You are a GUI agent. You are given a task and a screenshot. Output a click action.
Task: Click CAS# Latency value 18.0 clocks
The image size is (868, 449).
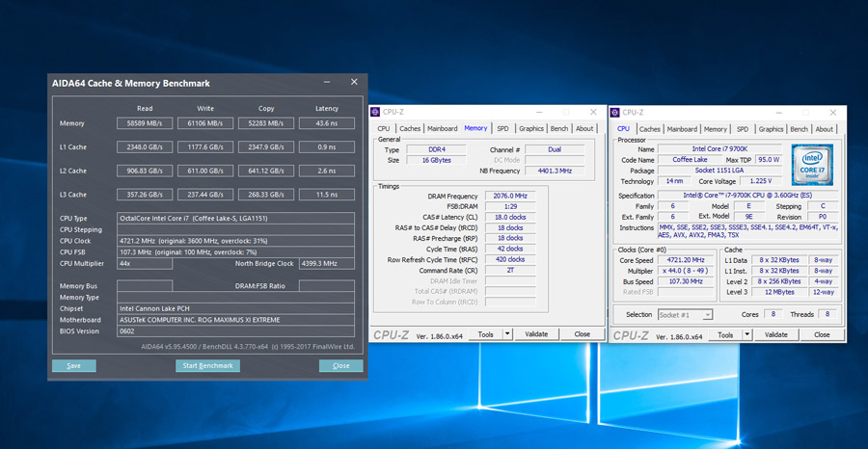point(510,218)
